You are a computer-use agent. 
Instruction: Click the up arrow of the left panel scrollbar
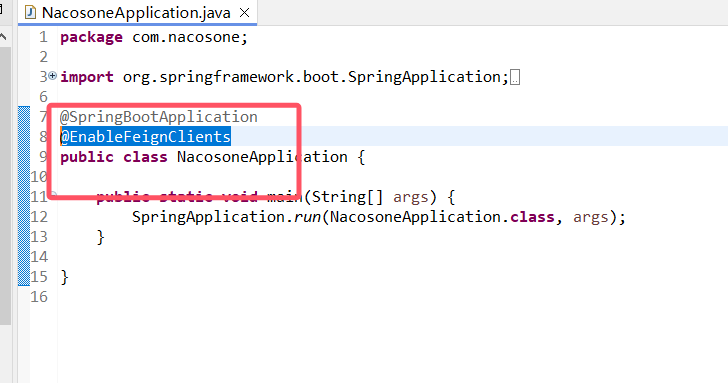pos(3,37)
